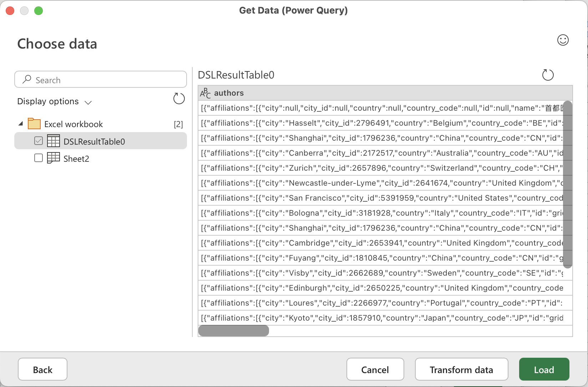Click the green maximize traffic light
The width and height of the screenshot is (588, 387).
coord(39,11)
